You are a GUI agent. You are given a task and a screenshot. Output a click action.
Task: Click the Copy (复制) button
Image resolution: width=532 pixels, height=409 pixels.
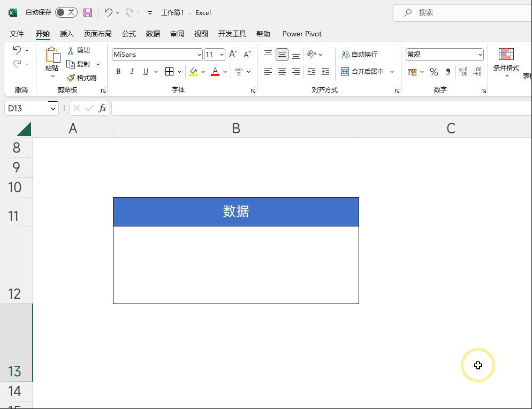(78, 64)
